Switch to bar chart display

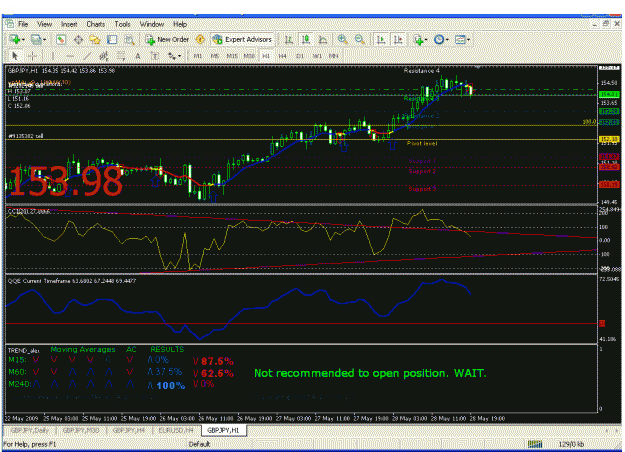click(x=289, y=39)
